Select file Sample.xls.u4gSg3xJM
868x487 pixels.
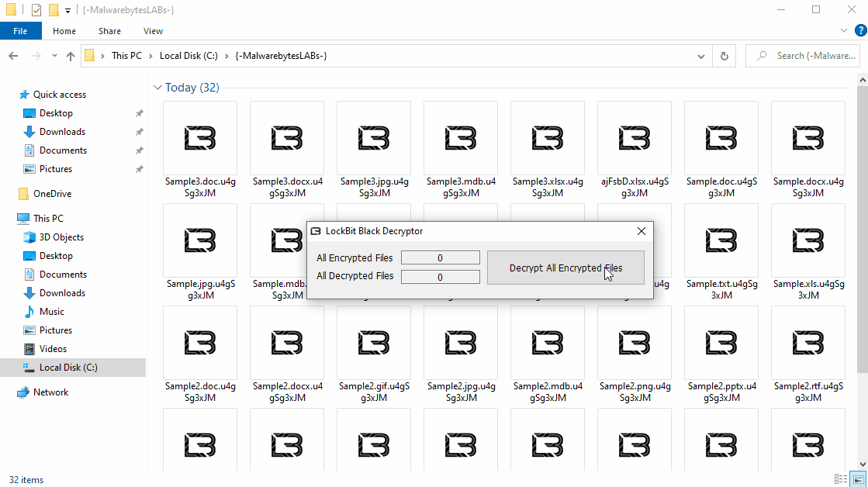tap(809, 252)
